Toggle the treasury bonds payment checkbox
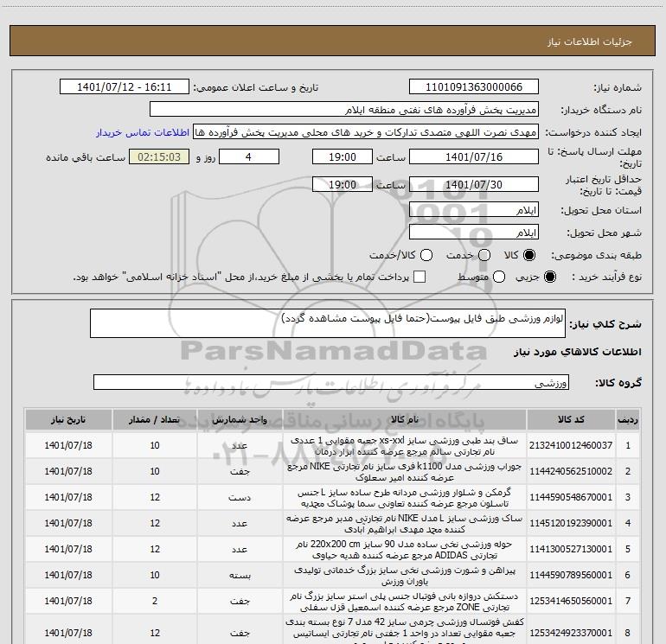 [x=419, y=277]
